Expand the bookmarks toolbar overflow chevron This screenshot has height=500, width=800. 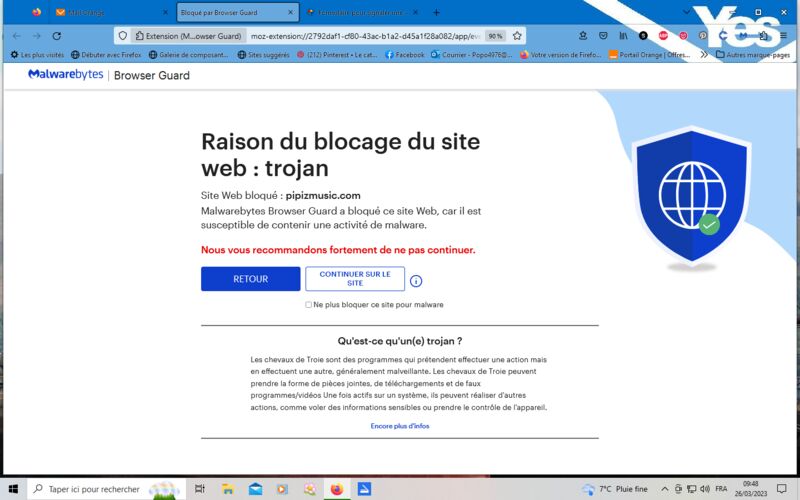tap(705, 55)
